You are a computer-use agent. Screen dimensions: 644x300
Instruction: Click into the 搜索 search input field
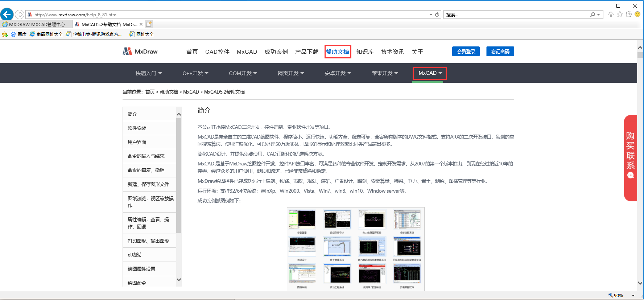(517, 15)
